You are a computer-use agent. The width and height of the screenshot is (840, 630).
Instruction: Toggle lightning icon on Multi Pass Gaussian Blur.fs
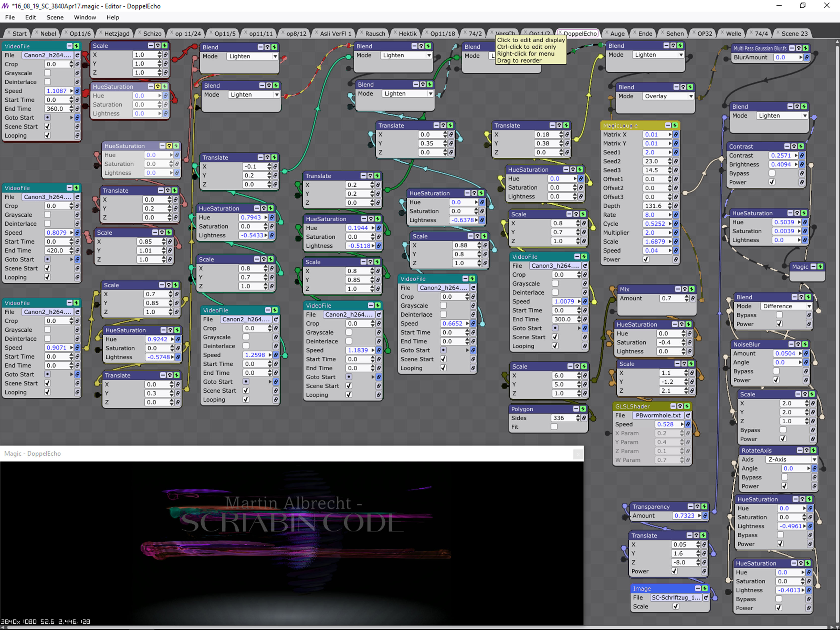805,48
